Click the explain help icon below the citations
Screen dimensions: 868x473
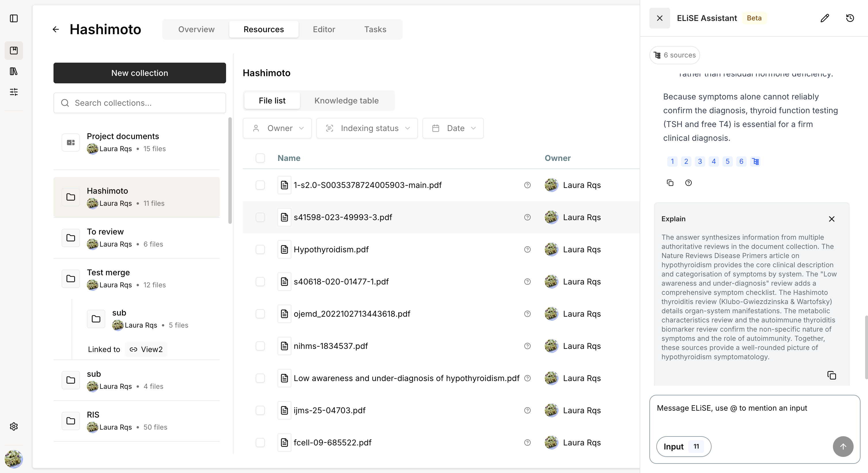[x=689, y=183]
